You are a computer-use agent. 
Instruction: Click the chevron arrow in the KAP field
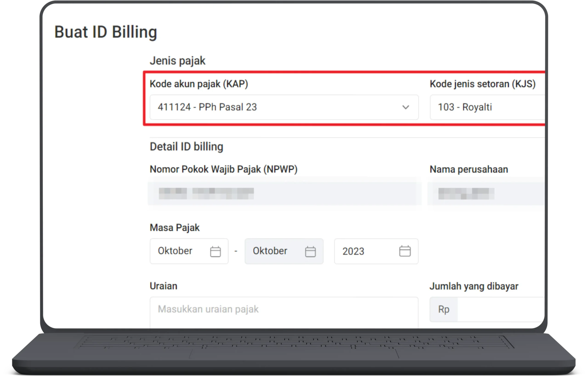406,107
